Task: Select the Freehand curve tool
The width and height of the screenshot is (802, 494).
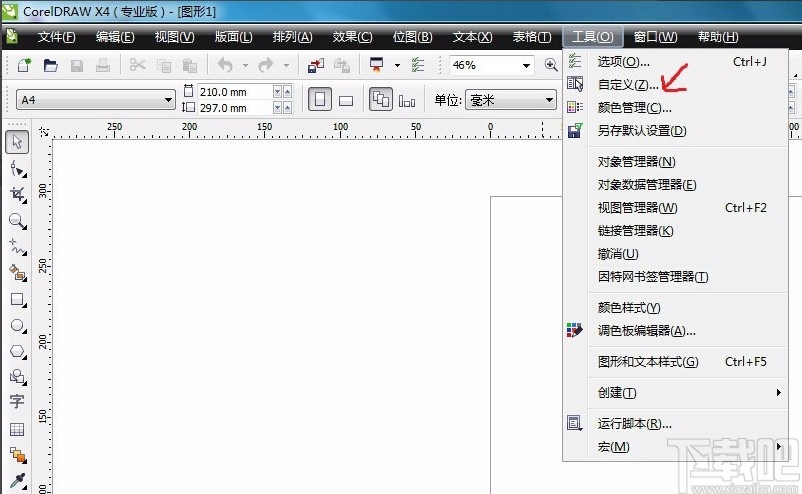Action: coord(18,246)
